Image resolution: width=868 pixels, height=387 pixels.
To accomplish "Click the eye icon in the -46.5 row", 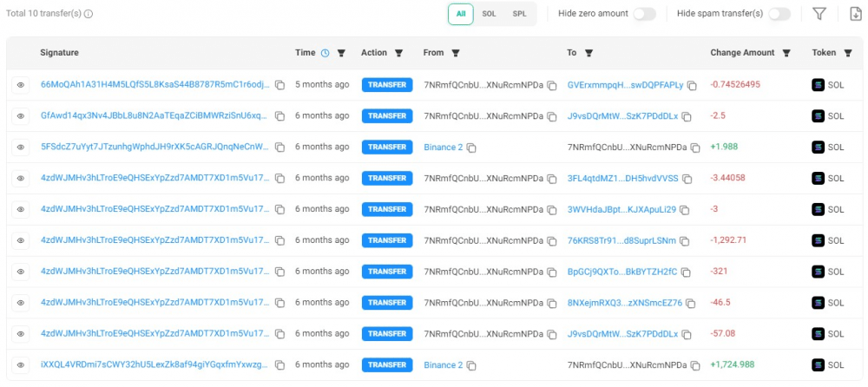I will pos(21,303).
